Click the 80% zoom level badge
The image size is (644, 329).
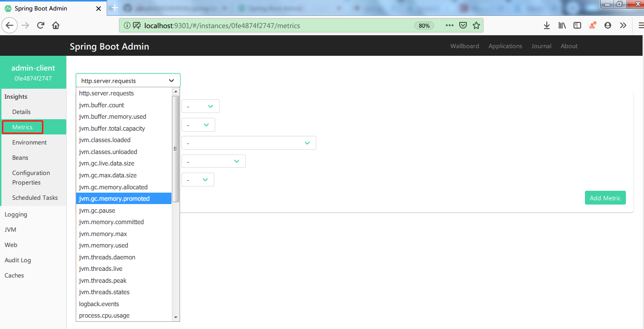coord(424,26)
